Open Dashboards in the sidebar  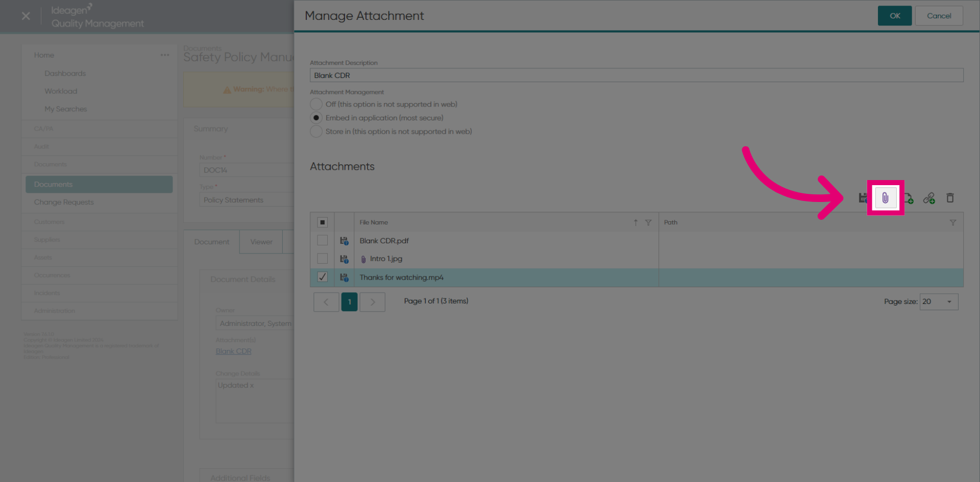click(x=65, y=73)
